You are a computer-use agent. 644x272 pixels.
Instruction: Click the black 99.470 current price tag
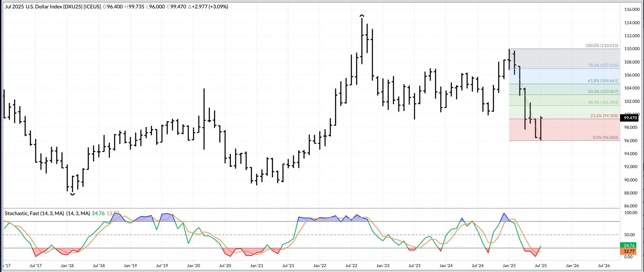(630, 118)
